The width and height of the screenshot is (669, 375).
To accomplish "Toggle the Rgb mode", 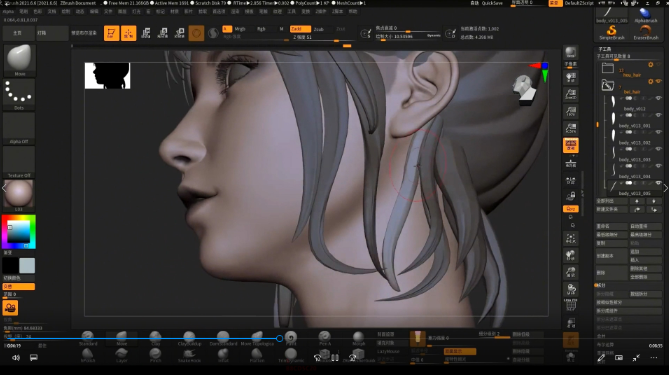I will point(261,29).
